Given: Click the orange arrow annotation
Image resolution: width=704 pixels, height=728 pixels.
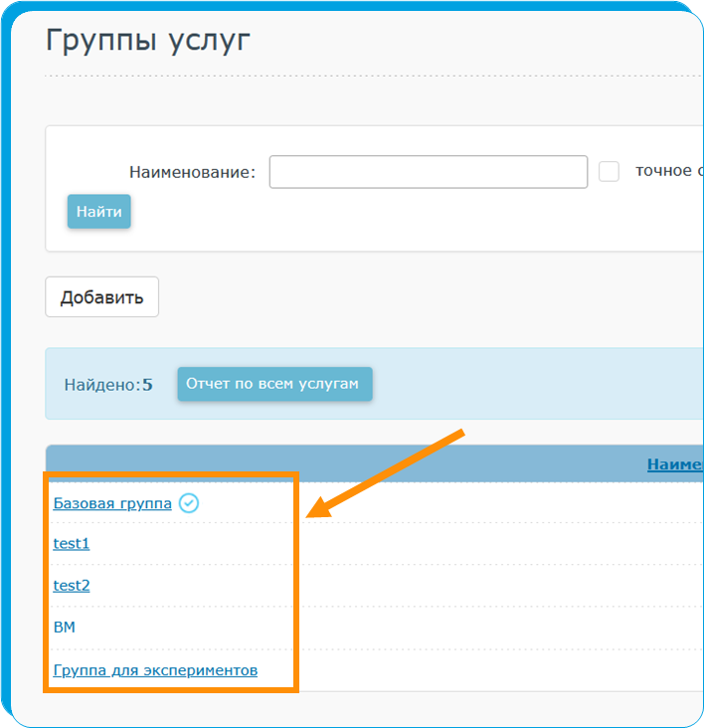Looking at the screenshot, I should 386,473.
